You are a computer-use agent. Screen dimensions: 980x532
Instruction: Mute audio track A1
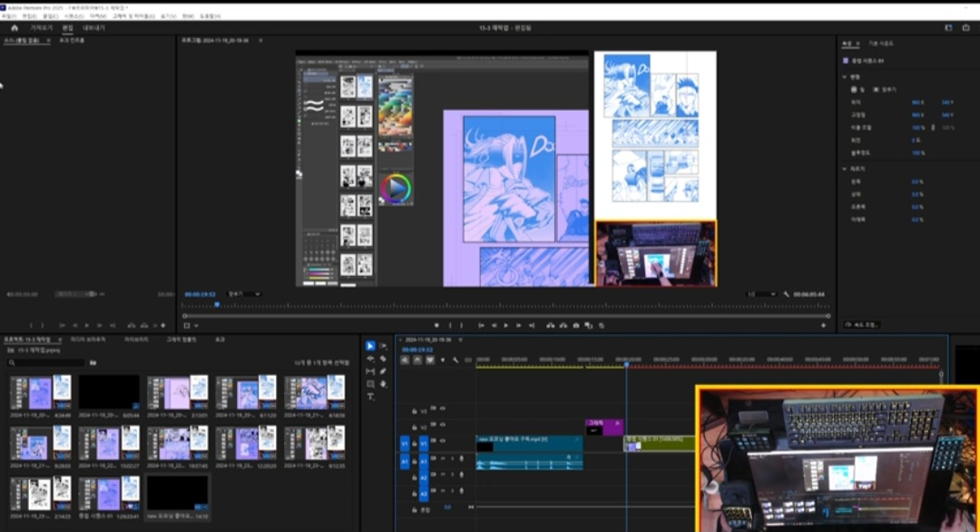click(x=443, y=458)
